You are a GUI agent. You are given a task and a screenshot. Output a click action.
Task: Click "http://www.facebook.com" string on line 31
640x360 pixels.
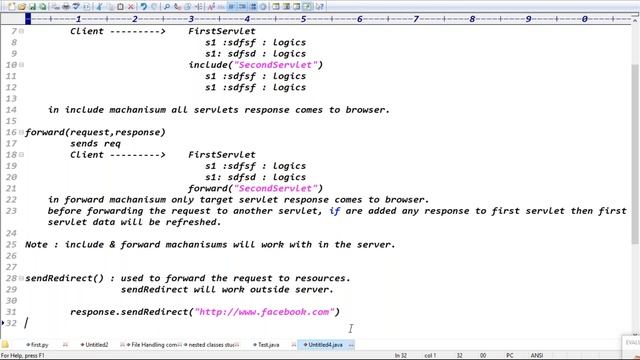coord(264,312)
